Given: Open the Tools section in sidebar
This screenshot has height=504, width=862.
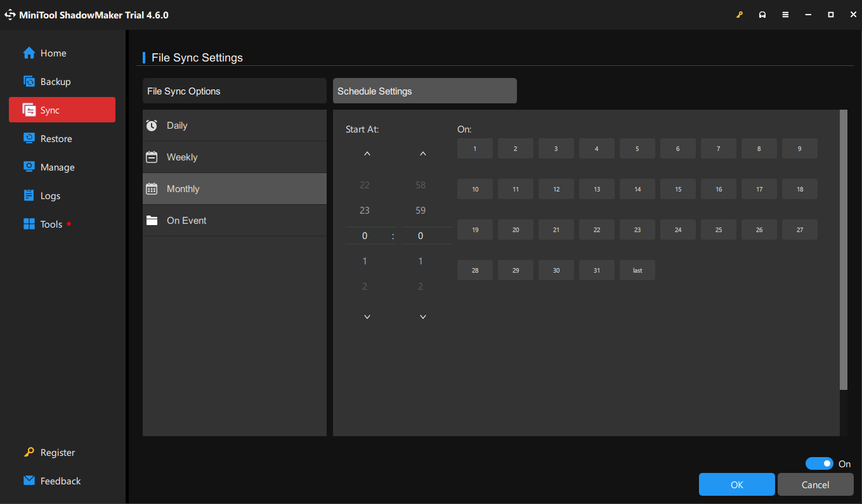Looking at the screenshot, I should (51, 224).
